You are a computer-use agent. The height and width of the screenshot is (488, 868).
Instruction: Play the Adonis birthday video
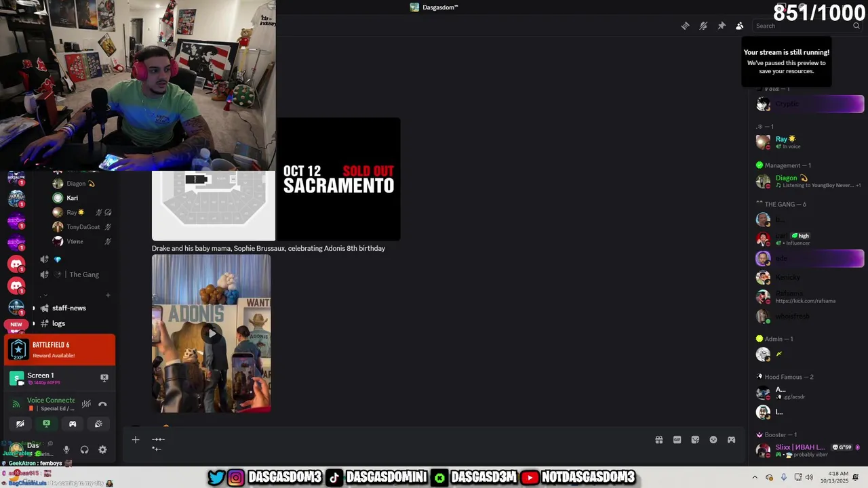tap(212, 333)
